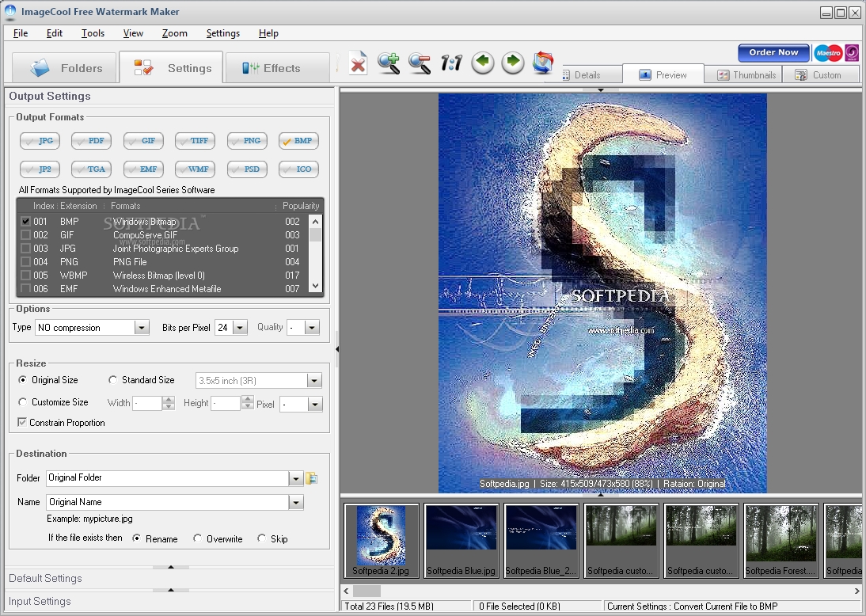Open the Help menu

268,33
